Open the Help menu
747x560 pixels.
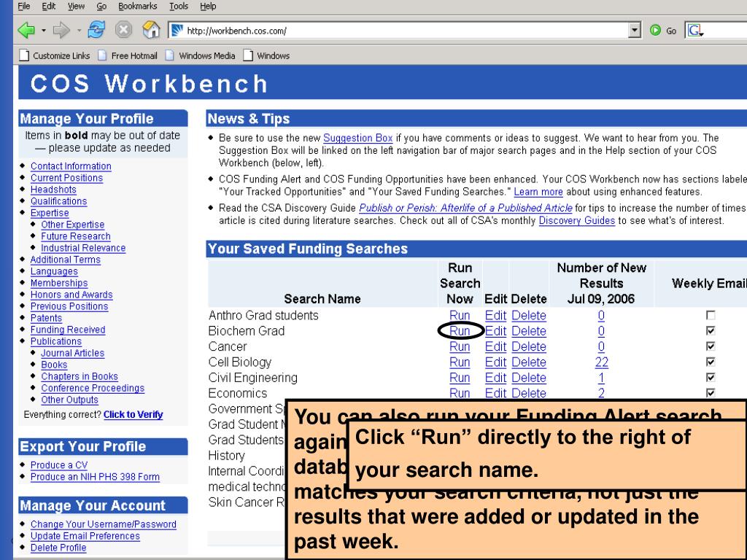pos(208,6)
